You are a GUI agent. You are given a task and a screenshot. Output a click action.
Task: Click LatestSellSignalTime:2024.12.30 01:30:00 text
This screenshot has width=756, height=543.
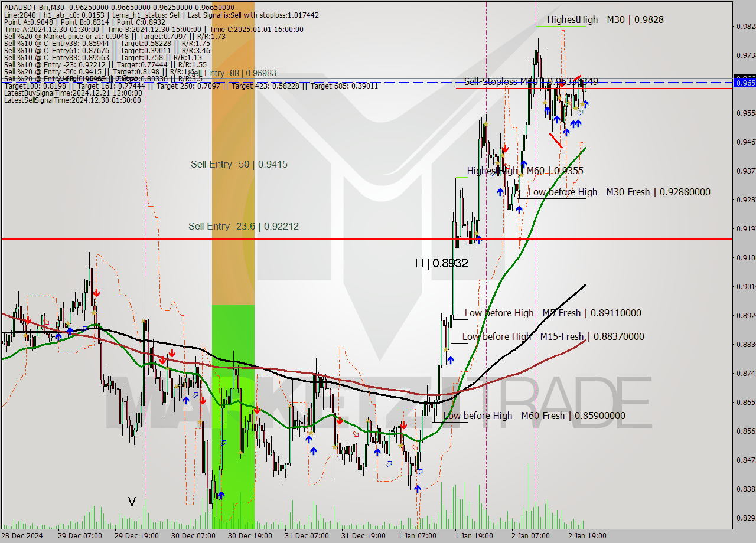72,100
